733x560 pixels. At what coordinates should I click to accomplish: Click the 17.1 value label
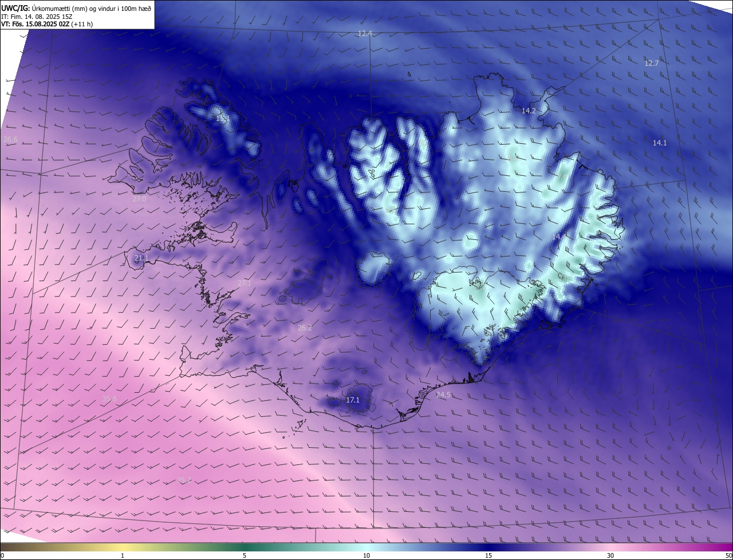coord(353,400)
